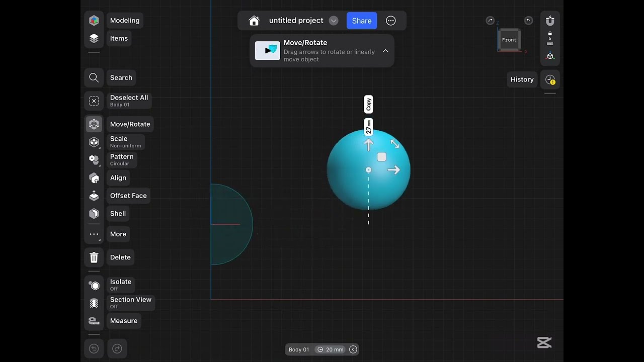Switch perspective view cube icon
Image resolution: width=644 pixels, height=362 pixels.
point(550,56)
